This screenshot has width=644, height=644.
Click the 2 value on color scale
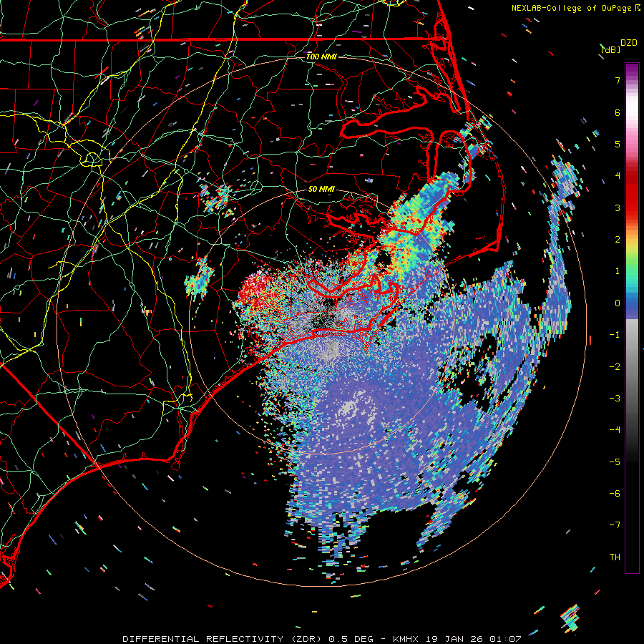coord(618,240)
